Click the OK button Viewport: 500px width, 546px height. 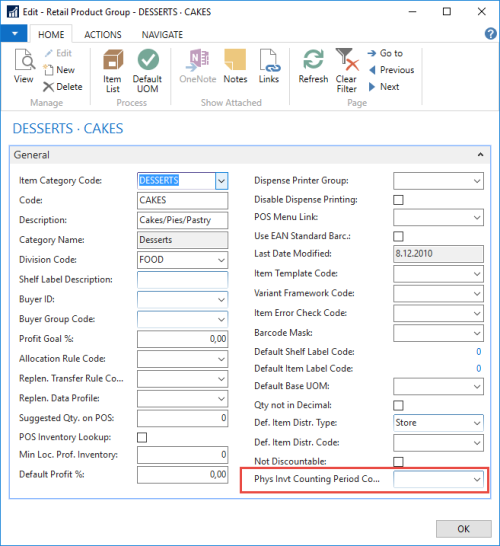(463, 529)
